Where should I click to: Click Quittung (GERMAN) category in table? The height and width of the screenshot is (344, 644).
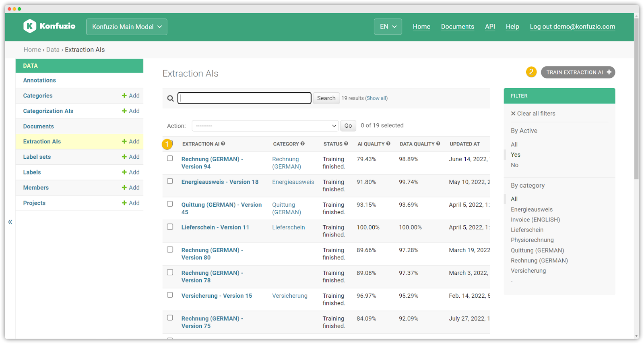click(x=287, y=208)
